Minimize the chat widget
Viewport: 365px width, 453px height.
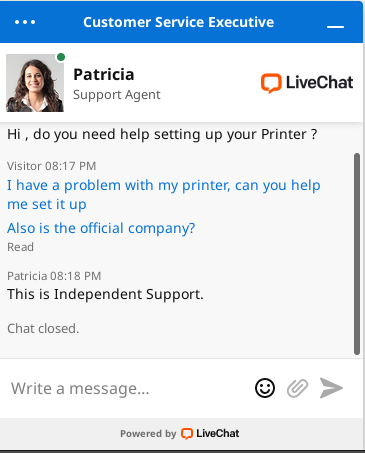pos(335,26)
